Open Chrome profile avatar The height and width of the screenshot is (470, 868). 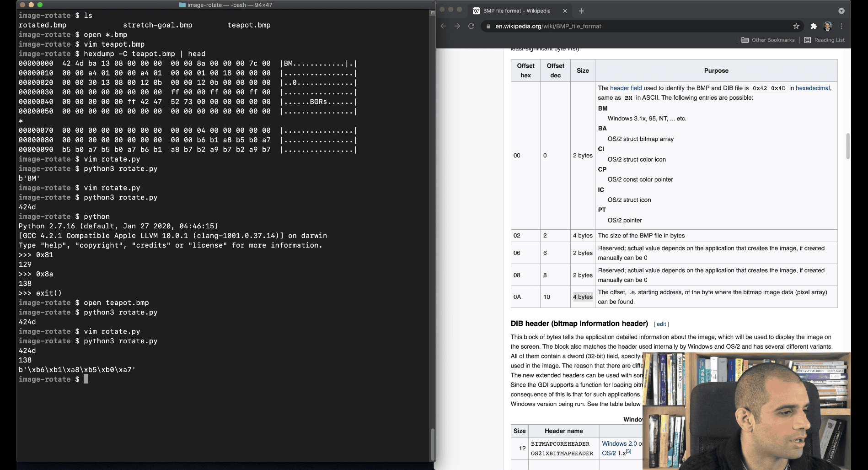[827, 26]
